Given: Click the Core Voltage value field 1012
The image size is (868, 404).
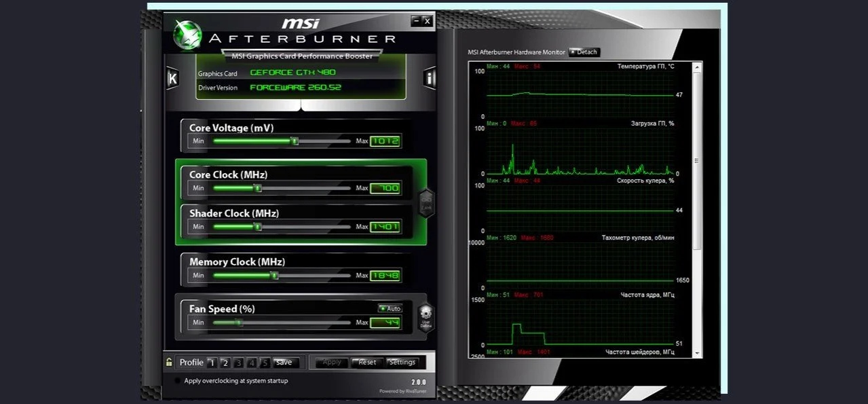Looking at the screenshot, I should click(x=385, y=141).
